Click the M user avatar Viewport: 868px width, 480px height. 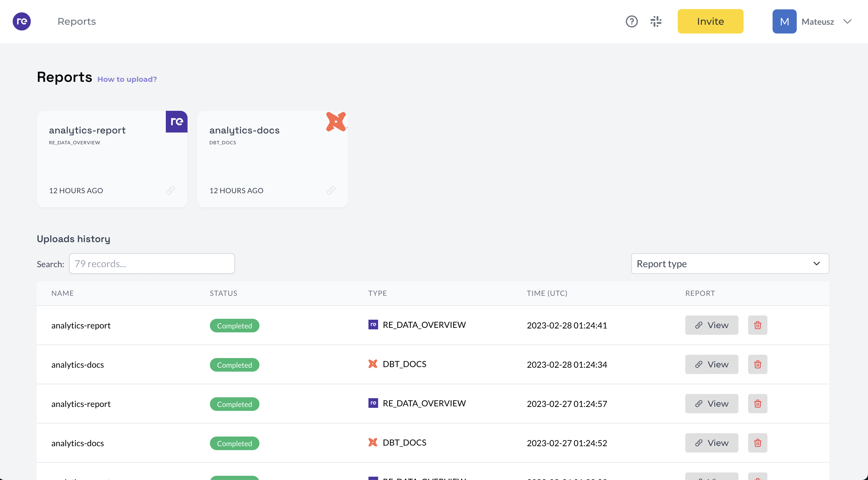pos(784,21)
